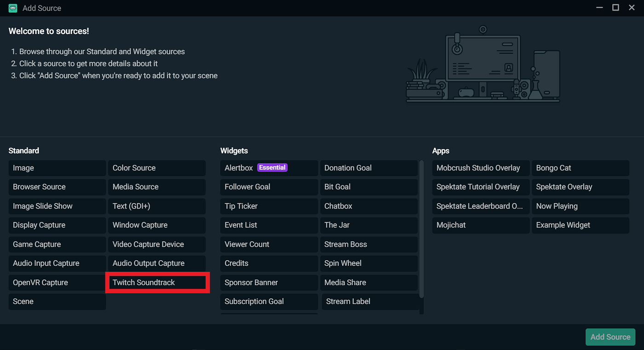Select the Color Source option
The width and height of the screenshot is (644, 350).
click(x=157, y=168)
